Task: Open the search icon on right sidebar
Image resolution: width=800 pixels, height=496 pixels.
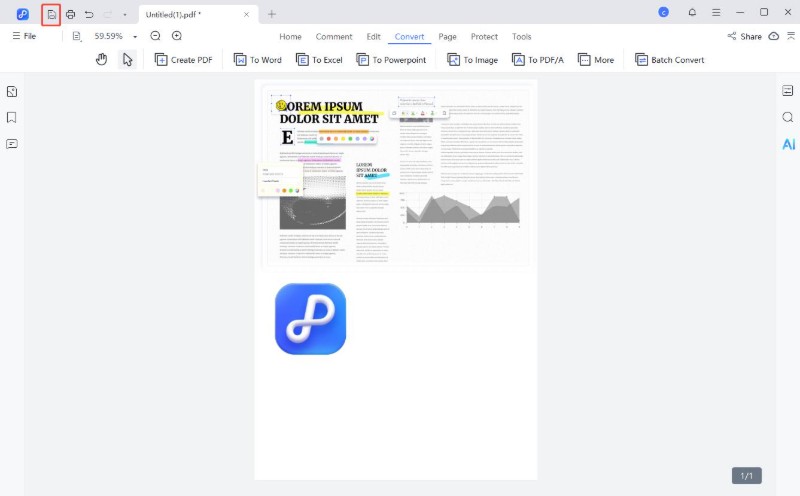Action: (788, 117)
